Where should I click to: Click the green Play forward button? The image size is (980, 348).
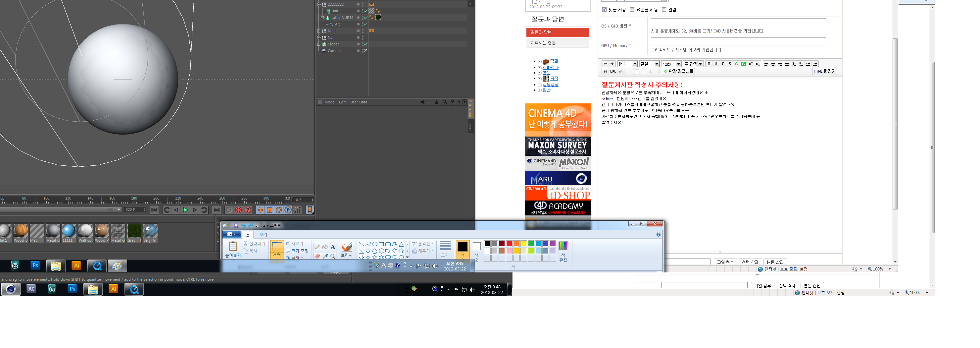pyautogui.click(x=185, y=210)
